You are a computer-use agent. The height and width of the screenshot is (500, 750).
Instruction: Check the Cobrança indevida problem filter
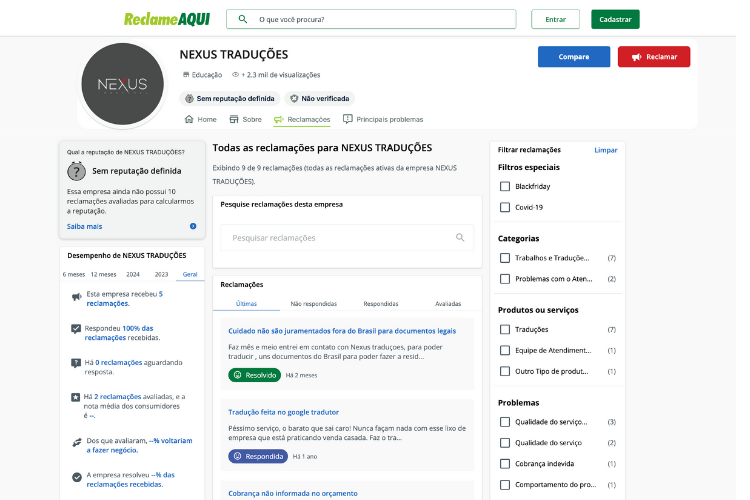(505, 464)
